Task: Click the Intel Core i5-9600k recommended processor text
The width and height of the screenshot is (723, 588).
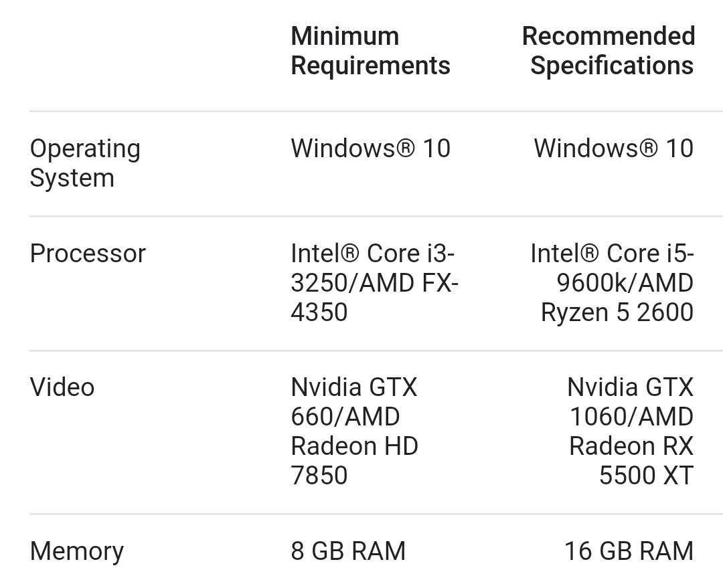Action: click(x=612, y=268)
